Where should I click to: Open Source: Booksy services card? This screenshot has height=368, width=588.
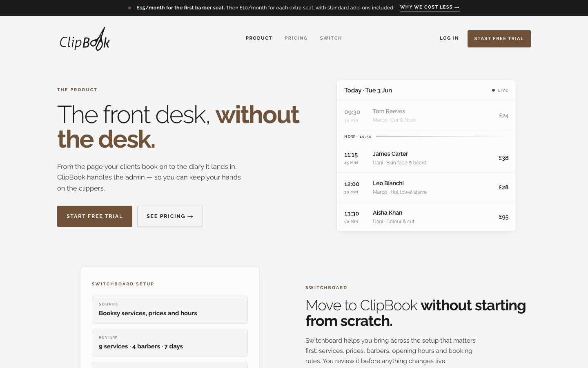(170, 310)
